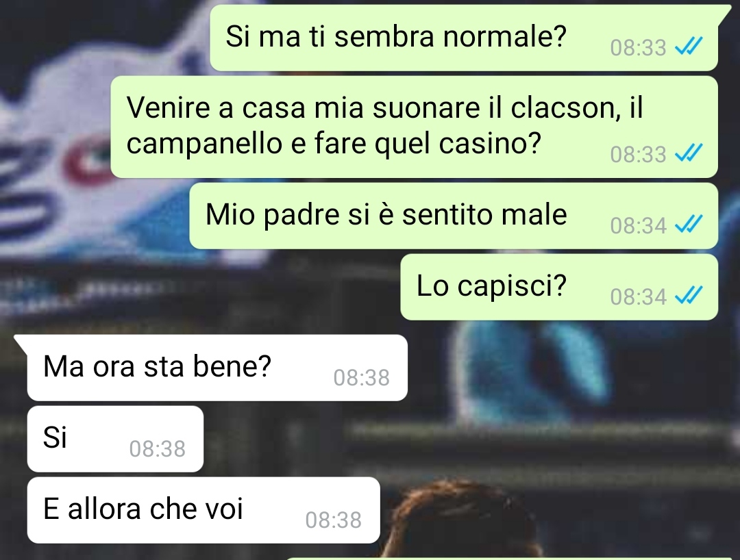Click read-receipt ticks on the clacson message

[x=689, y=153]
